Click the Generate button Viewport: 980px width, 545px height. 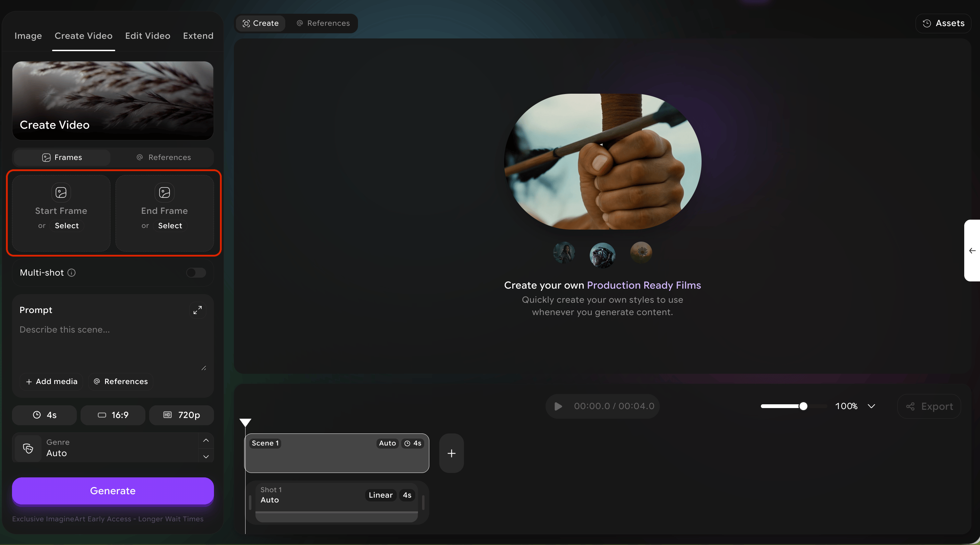[x=113, y=491]
